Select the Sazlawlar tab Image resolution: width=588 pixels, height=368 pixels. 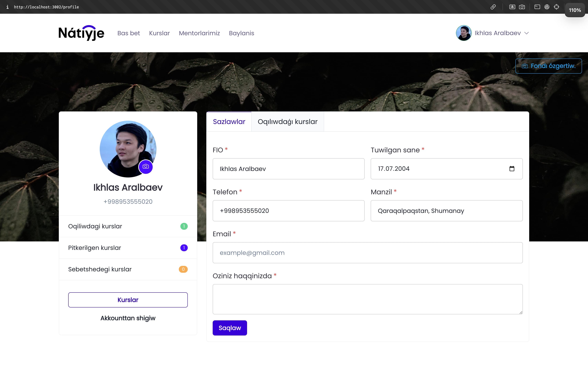point(229,122)
